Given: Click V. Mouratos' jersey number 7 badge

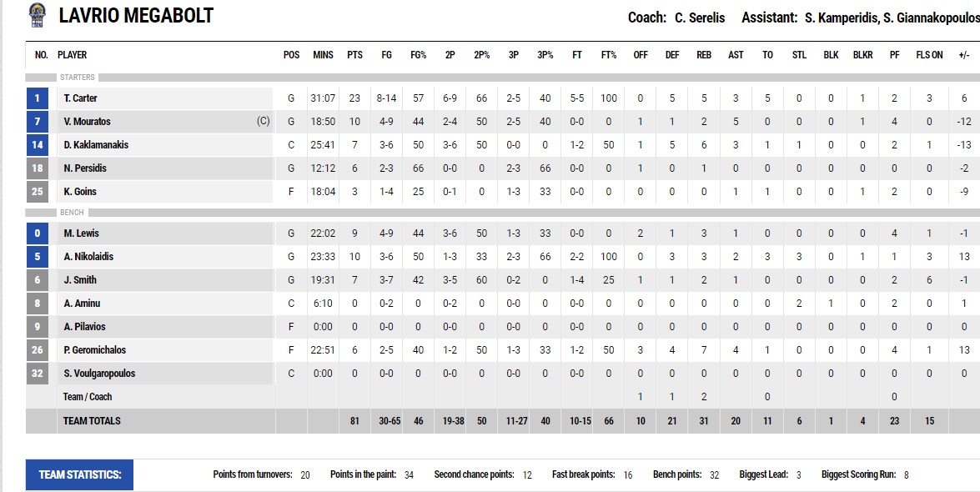Looking at the screenshot, I should [x=37, y=122].
